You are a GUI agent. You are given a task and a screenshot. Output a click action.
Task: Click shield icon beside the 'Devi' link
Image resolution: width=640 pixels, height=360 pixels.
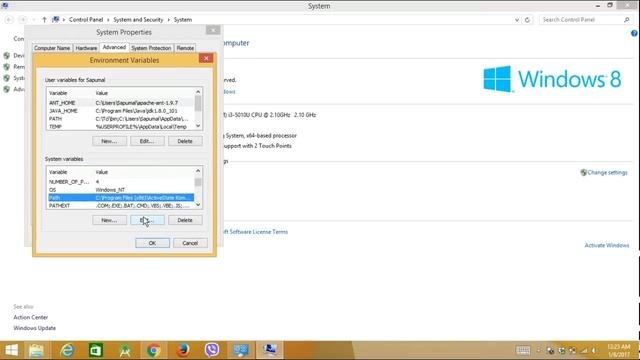(x=7, y=56)
